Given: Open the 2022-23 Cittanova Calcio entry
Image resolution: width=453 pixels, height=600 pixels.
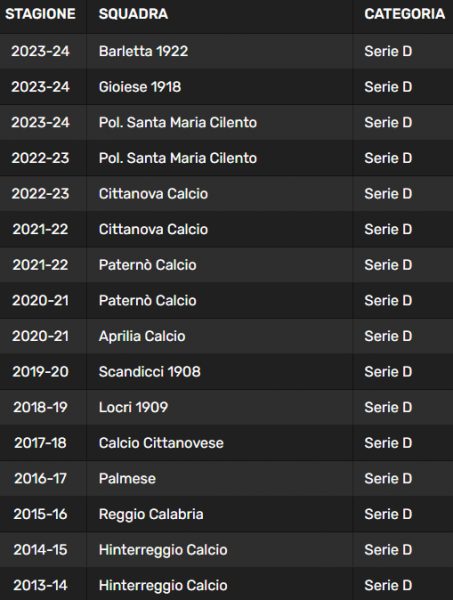Looking at the screenshot, I should tap(153, 194).
